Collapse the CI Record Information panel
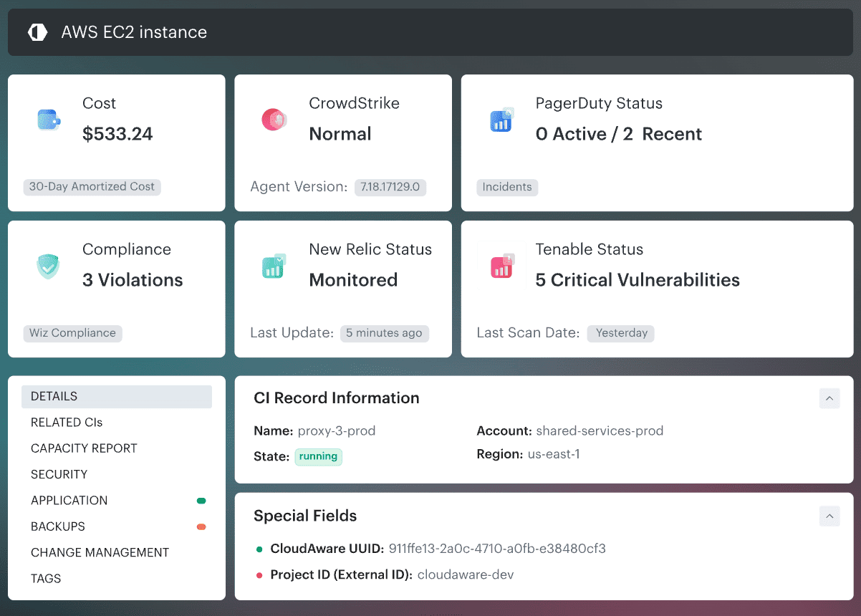 tap(829, 398)
